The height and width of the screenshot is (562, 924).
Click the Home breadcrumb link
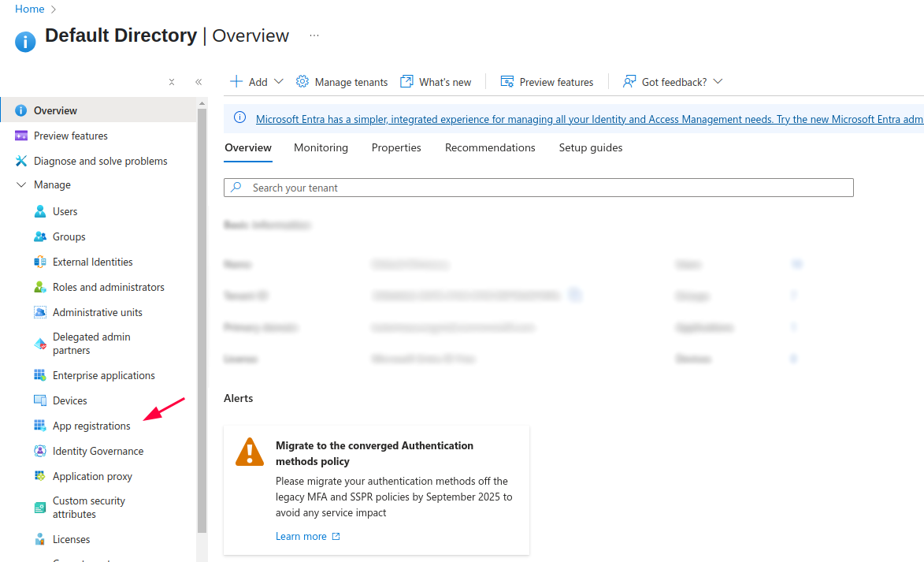30,9
